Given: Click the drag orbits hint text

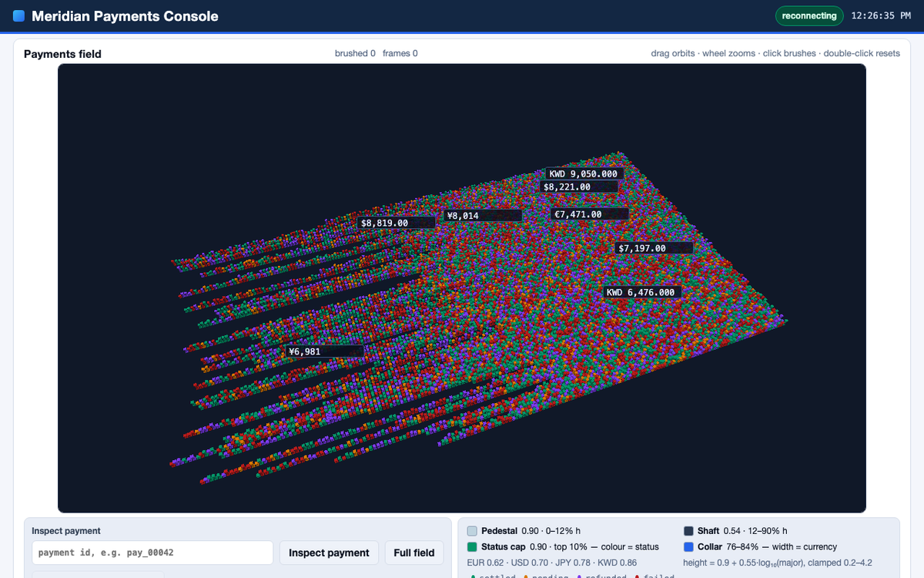Looking at the screenshot, I should click(775, 54).
